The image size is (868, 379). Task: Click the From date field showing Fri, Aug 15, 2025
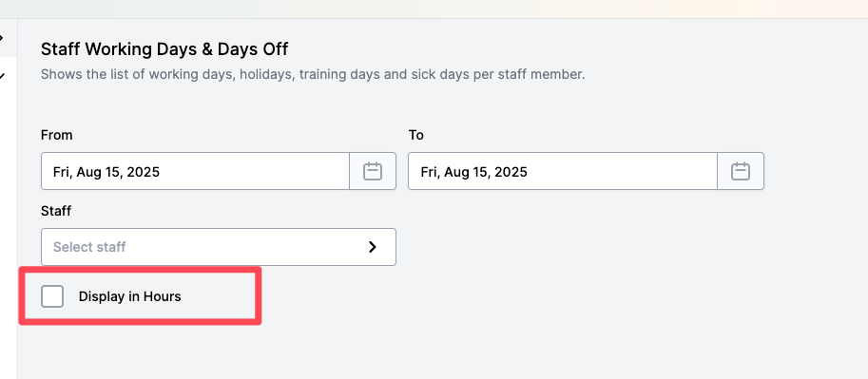(196, 171)
